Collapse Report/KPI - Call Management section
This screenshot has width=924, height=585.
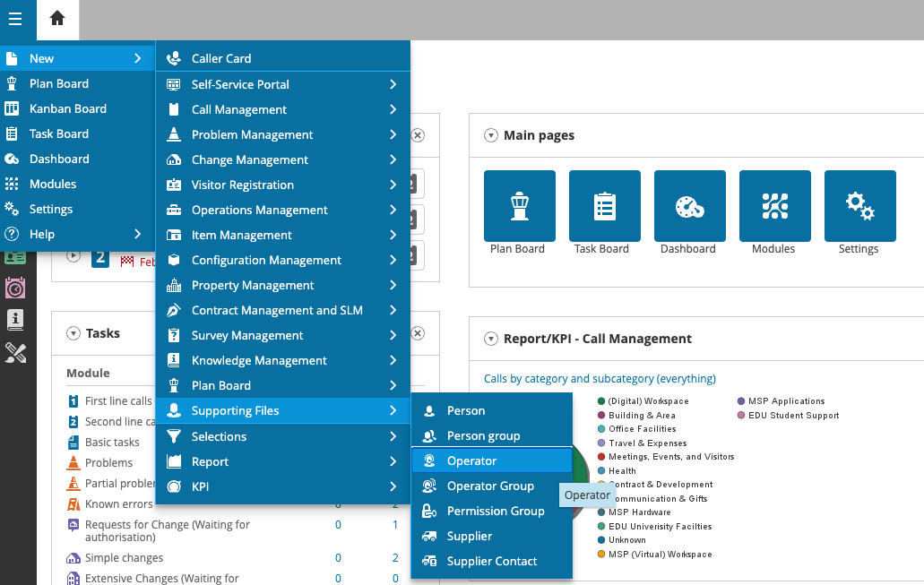pyautogui.click(x=490, y=339)
